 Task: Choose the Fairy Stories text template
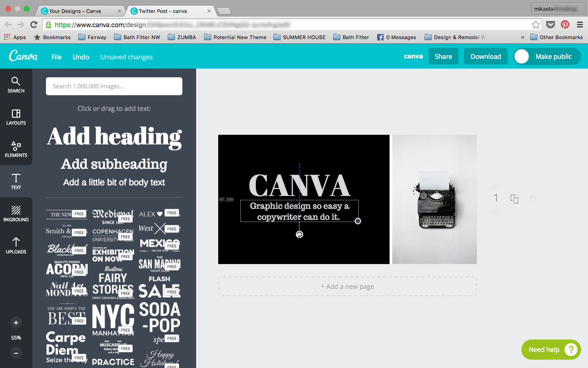pyautogui.click(x=113, y=283)
